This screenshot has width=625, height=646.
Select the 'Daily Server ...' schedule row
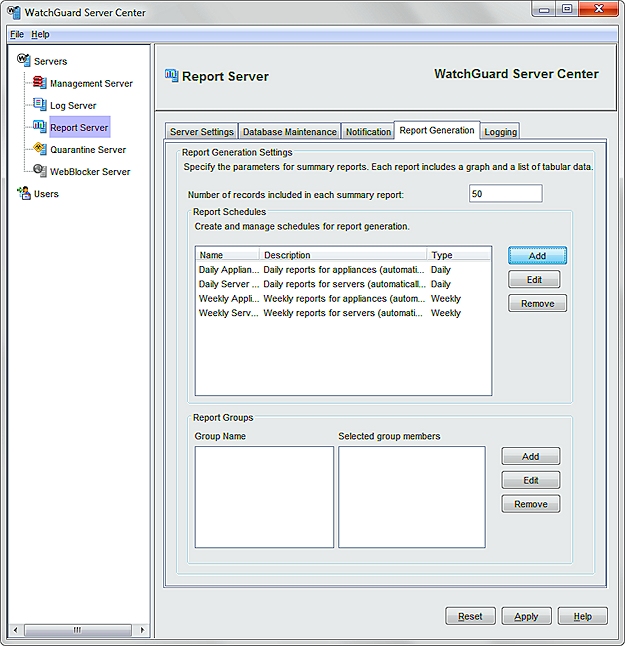tap(344, 284)
